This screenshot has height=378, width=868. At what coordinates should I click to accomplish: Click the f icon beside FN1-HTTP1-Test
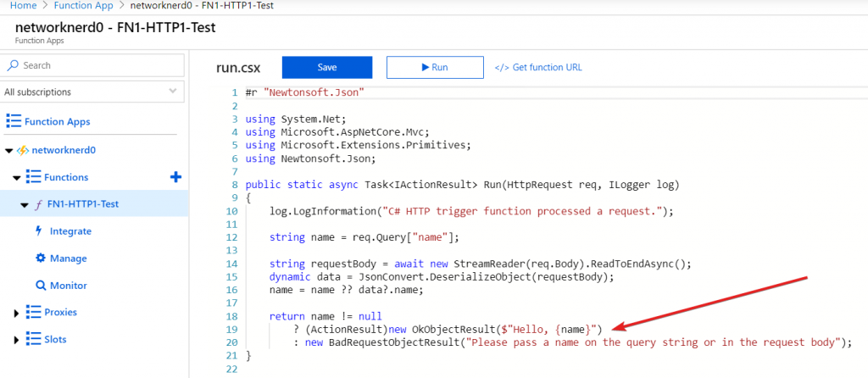[x=38, y=204]
